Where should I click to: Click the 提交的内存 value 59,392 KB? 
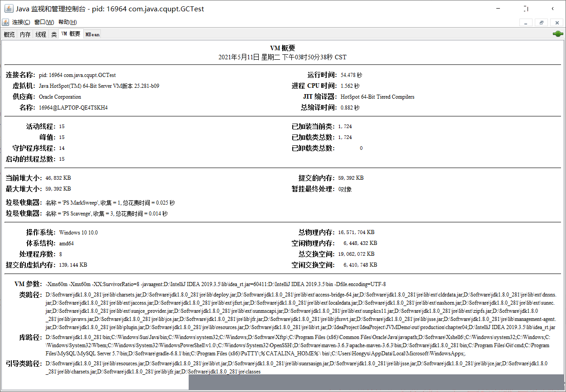coord(351,178)
